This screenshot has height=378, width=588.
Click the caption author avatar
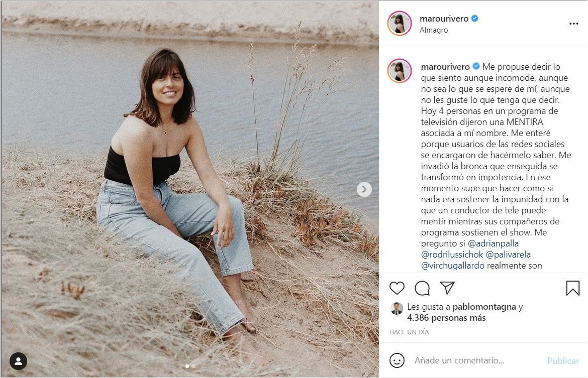(x=400, y=70)
